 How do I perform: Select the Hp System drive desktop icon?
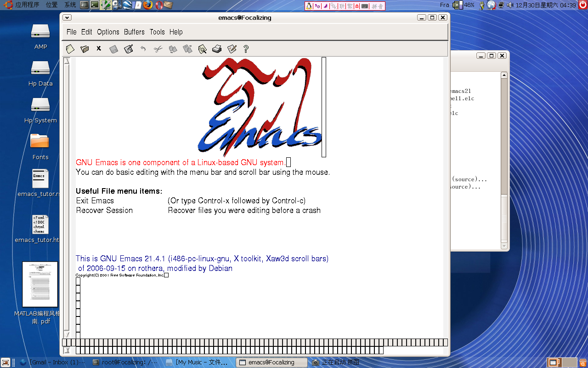[x=40, y=110]
